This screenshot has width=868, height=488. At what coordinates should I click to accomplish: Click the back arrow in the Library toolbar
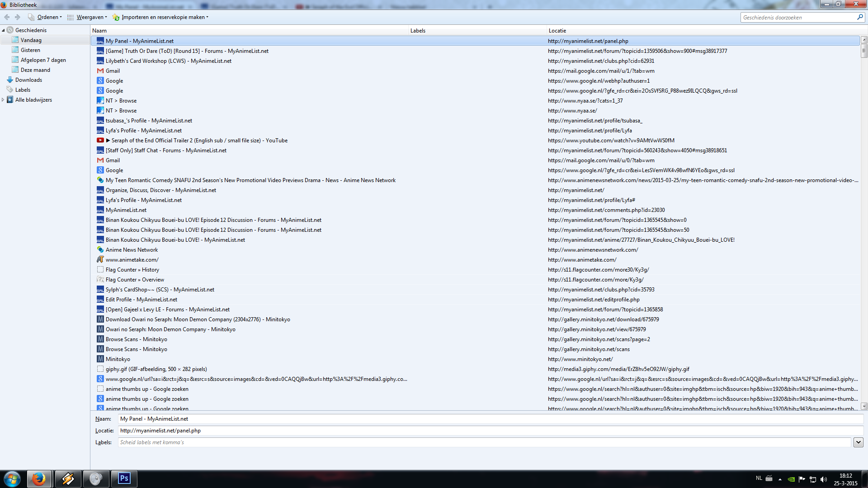7,17
